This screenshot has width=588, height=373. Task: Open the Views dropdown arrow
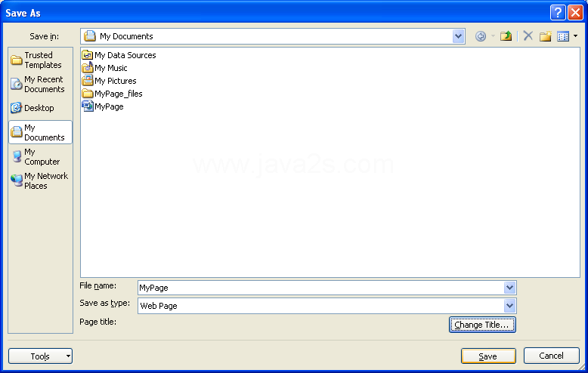click(x=576, y=36)
